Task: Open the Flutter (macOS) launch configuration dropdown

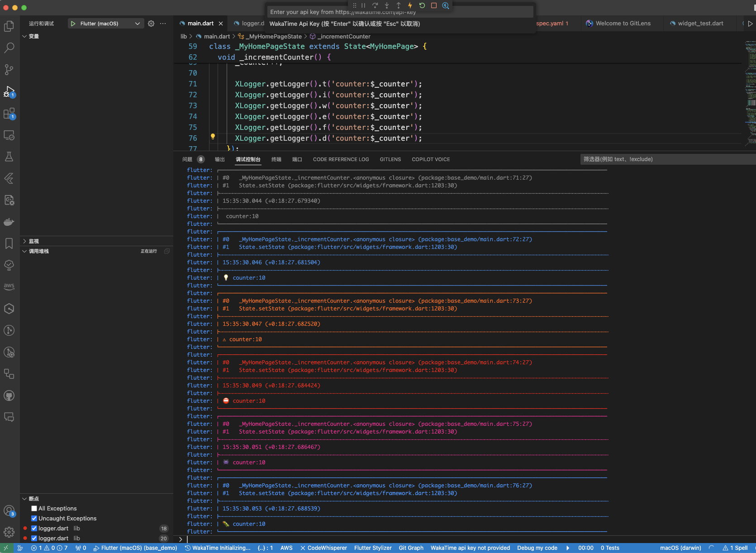Action: tap(106, 24)
